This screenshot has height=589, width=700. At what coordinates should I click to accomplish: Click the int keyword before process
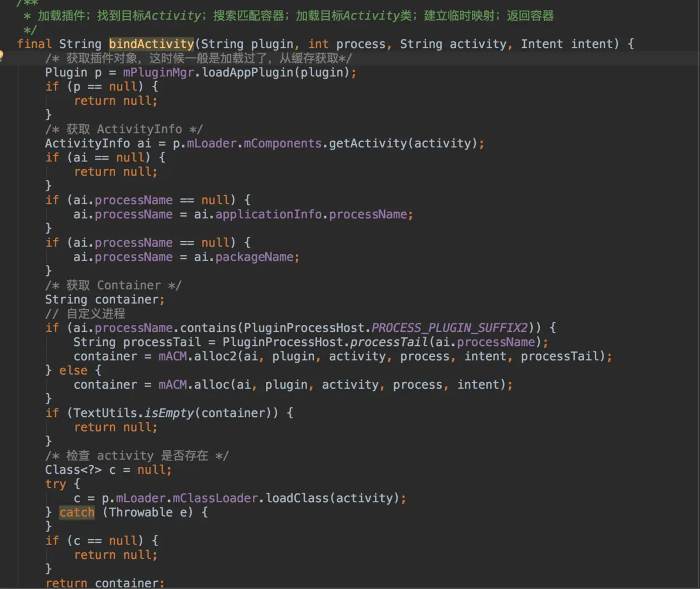(318, 44)
